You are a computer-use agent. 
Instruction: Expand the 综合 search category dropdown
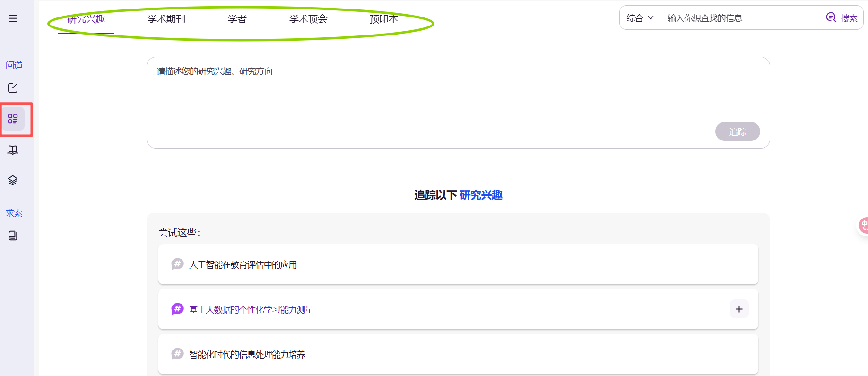[640, 18]
